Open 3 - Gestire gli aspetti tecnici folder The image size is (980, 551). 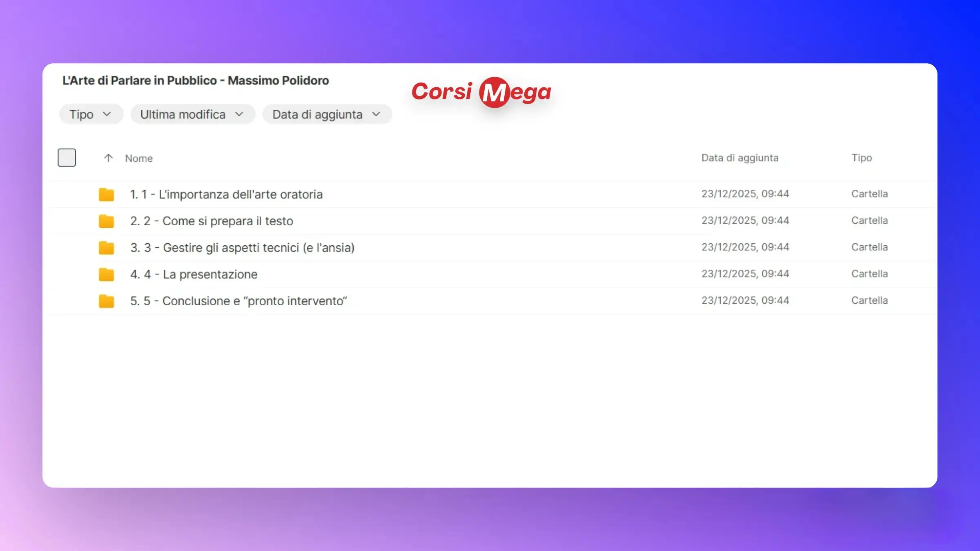point(242,248)
